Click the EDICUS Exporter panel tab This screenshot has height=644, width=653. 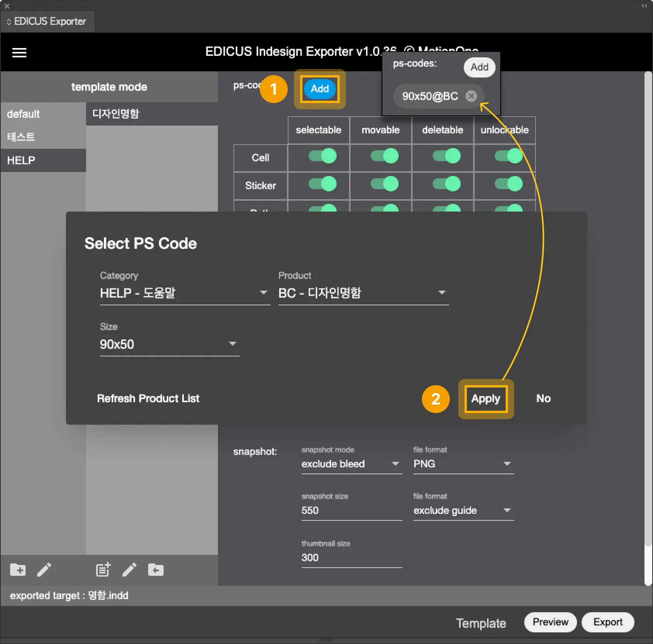47,21
